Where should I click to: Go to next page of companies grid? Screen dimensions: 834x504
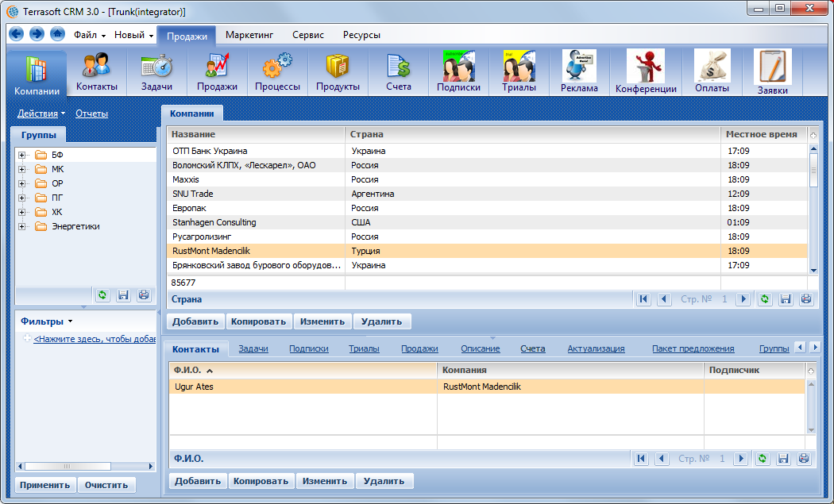[x=743, y=298]
